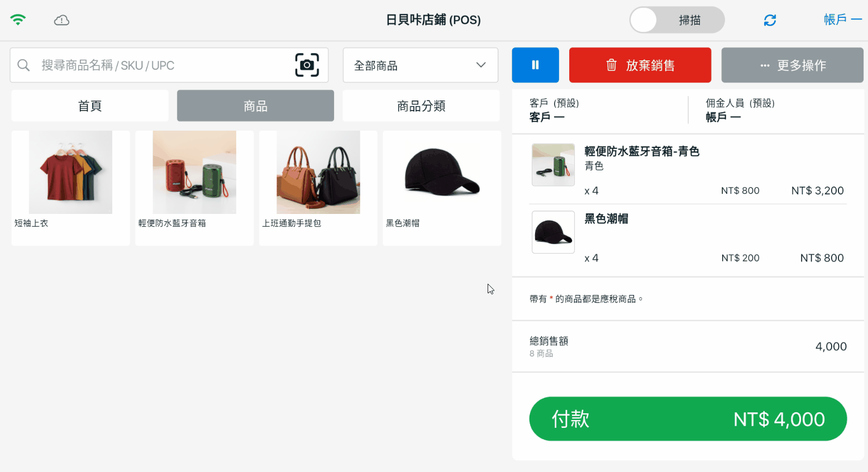Switch to the 商品分類 tab
The width and height of the screenshot is (868, 472).
click(x=421, y=106)
